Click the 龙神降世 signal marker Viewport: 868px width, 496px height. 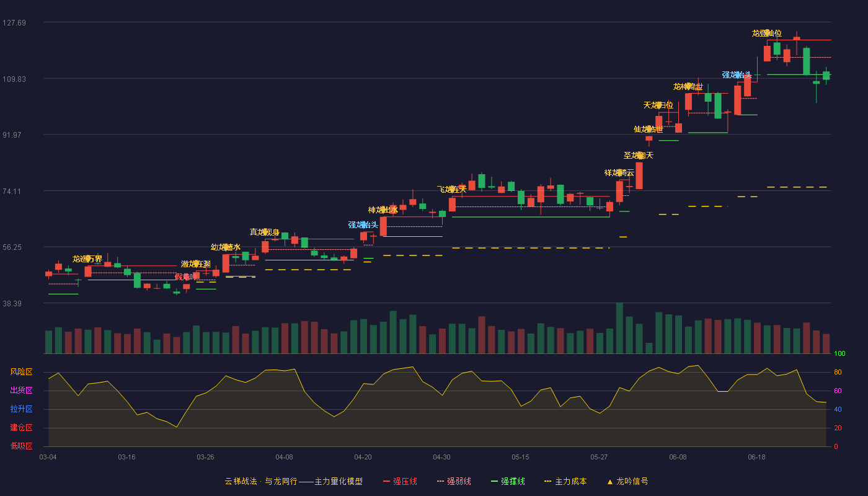coord(688,86)
